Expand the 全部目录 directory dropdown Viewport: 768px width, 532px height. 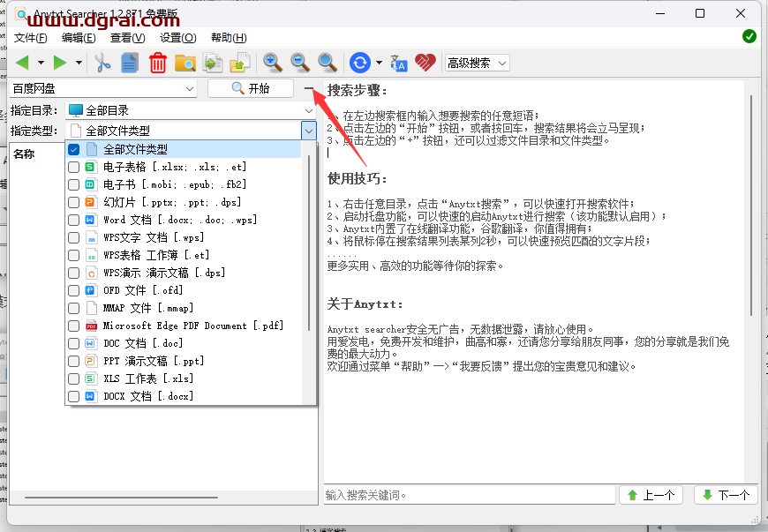coord(309,110)
